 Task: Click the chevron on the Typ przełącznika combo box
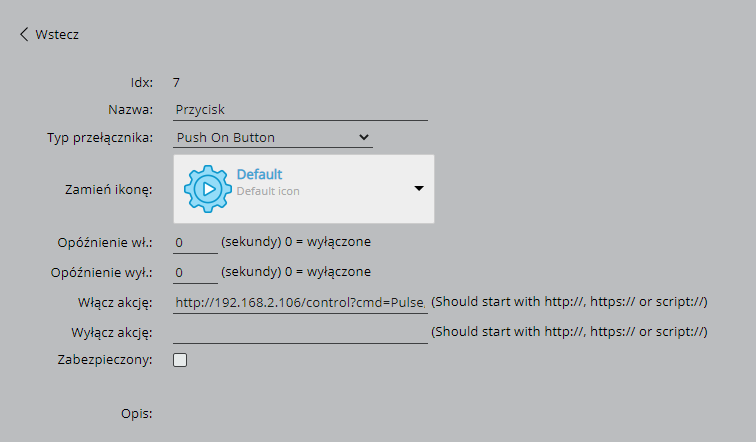pos(363,137)
